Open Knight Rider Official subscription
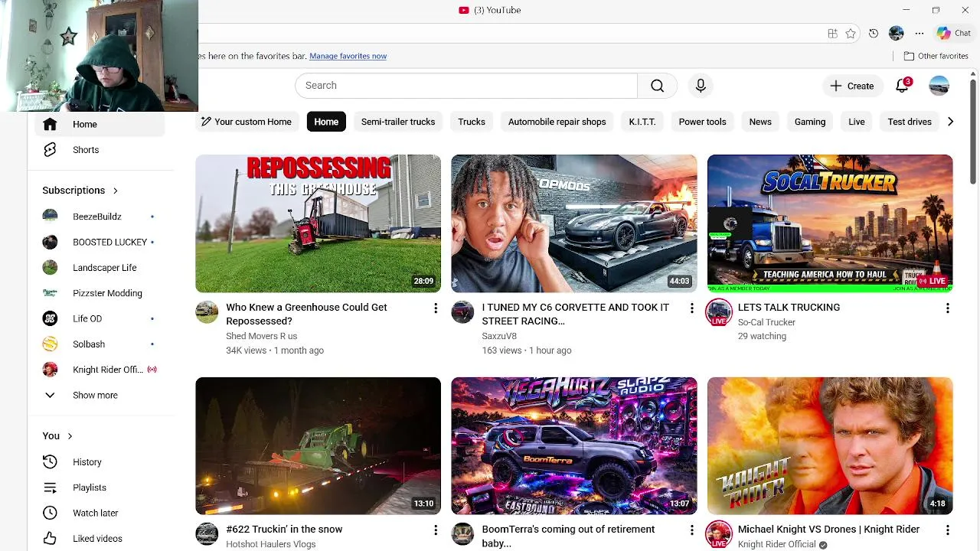This screenshot has width=980, height=551. pos(100,370)
